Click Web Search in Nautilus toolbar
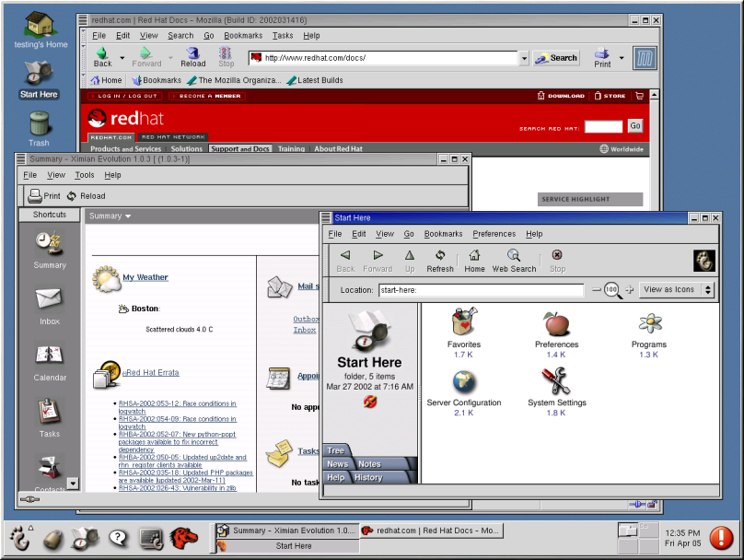Viewport: 744px width, 560px height. click(x=514, y=261)
